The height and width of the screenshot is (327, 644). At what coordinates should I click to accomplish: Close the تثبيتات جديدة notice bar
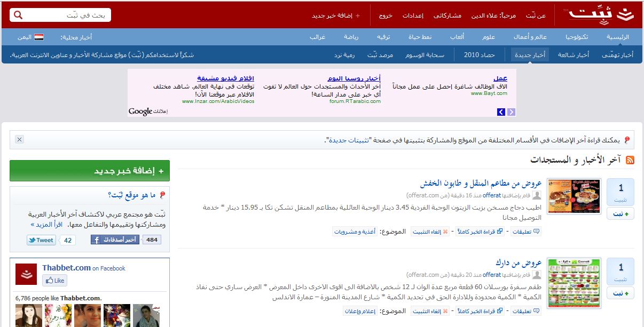(x=19, y=139)
